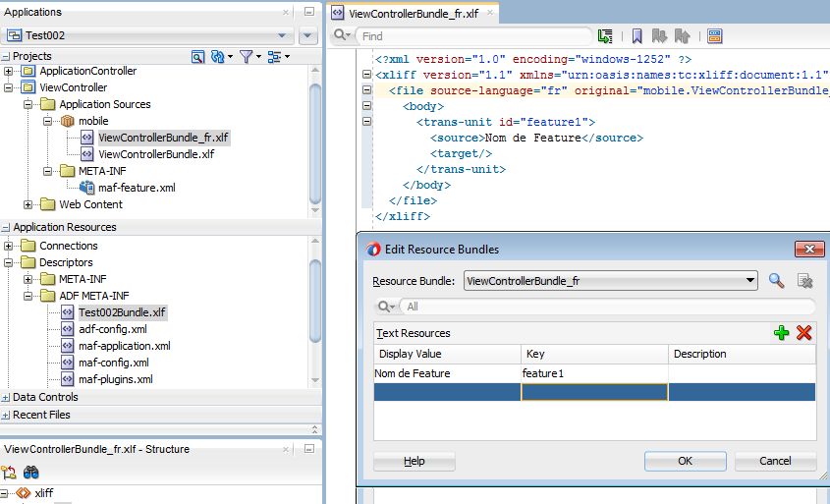Collapse the ADF META-INF folder
830x504 pixels.
click(28, 296)
